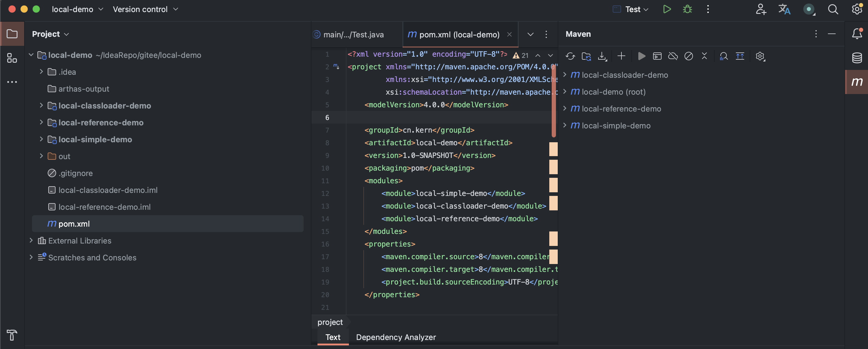Close the pom.xml editor tab
The width and height of the screenshot is (868, 349).
coord(509,34)
